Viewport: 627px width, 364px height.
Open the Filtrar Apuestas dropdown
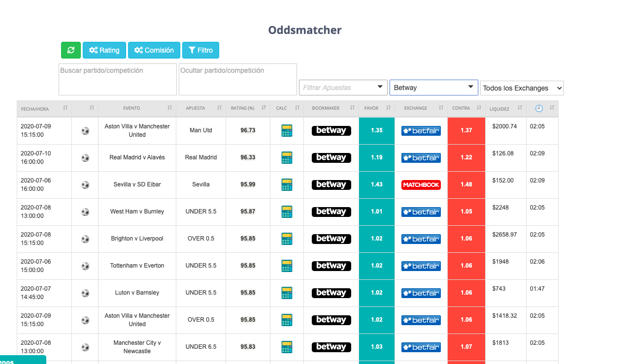343,88
